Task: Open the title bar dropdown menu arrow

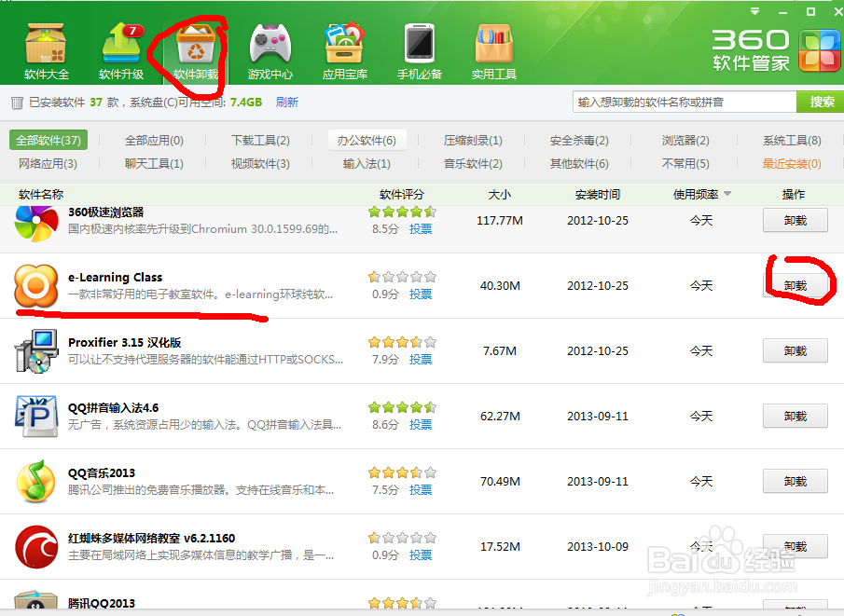Action: (754, 12)
